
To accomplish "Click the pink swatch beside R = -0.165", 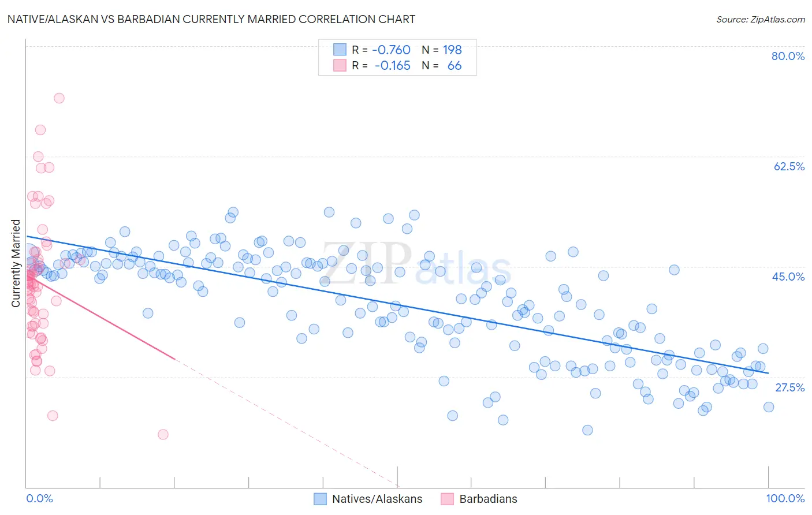I will pos(340,65).
